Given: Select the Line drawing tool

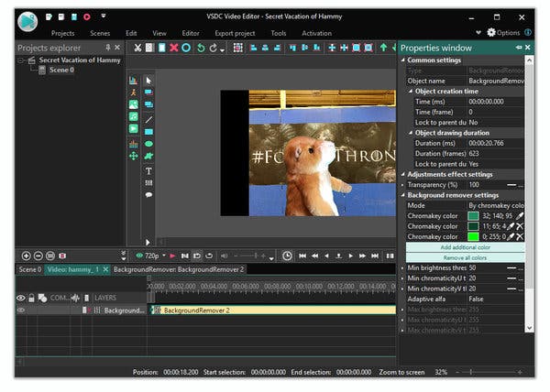Looking at the screenshot, I should click(x=148, y=120).
